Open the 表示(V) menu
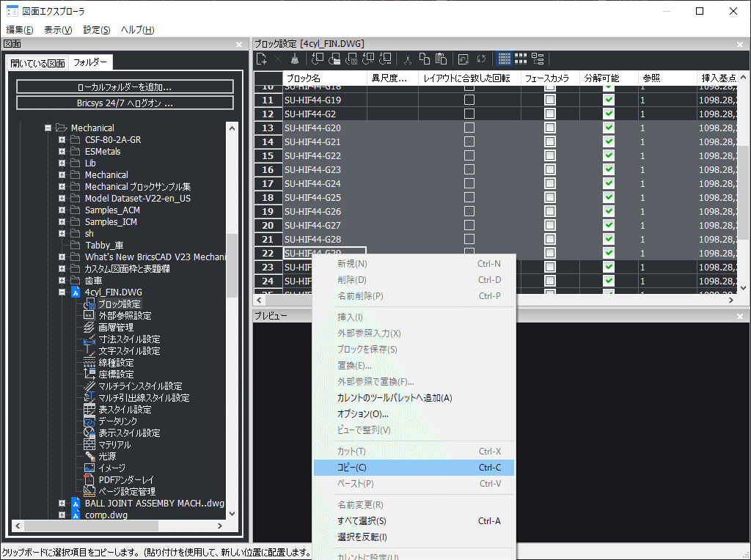 (x=58, y=29)
